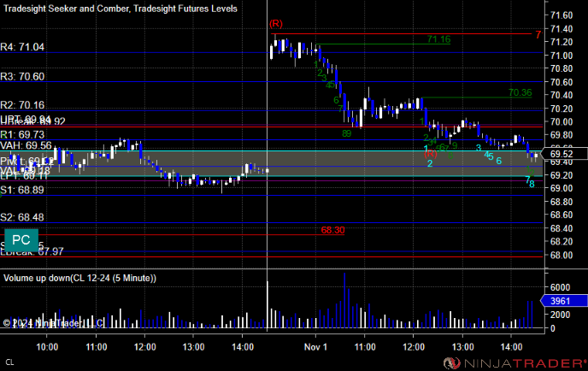Click the 'S1: 68.89' level label
588x371 pixels.
22,190
